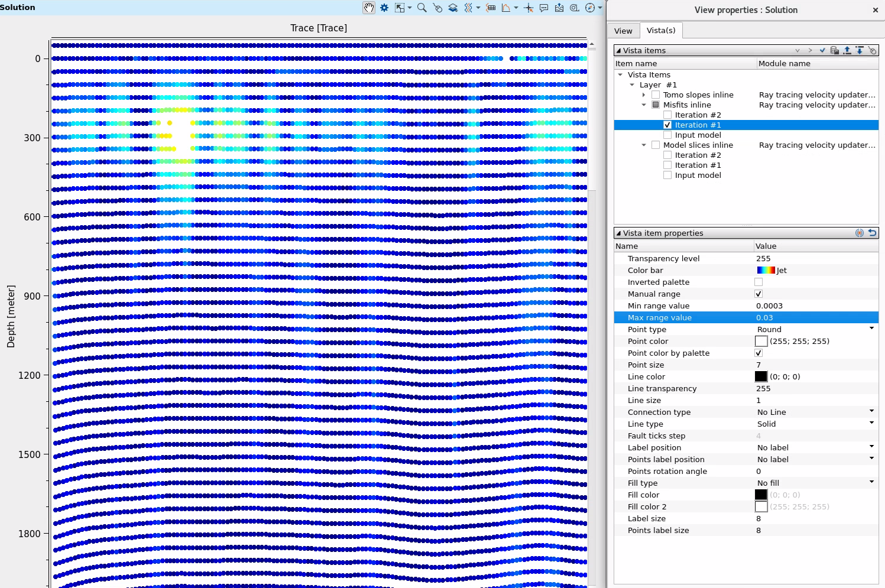Click the plot vertical scrollbar up arrow
Viewport: 885px width, 588px height.
(x=592, y=44)
